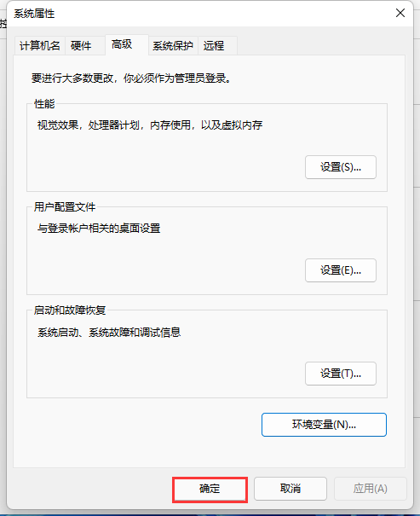Click the 应用(A) button
This screenshot has width=420, height=516.
pyautogui.click(x=371, y=489)
